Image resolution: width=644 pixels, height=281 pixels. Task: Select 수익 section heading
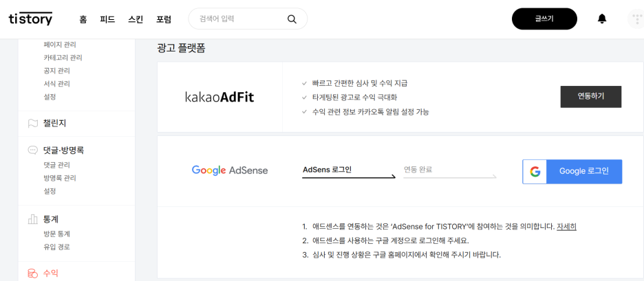click(51, 273)
